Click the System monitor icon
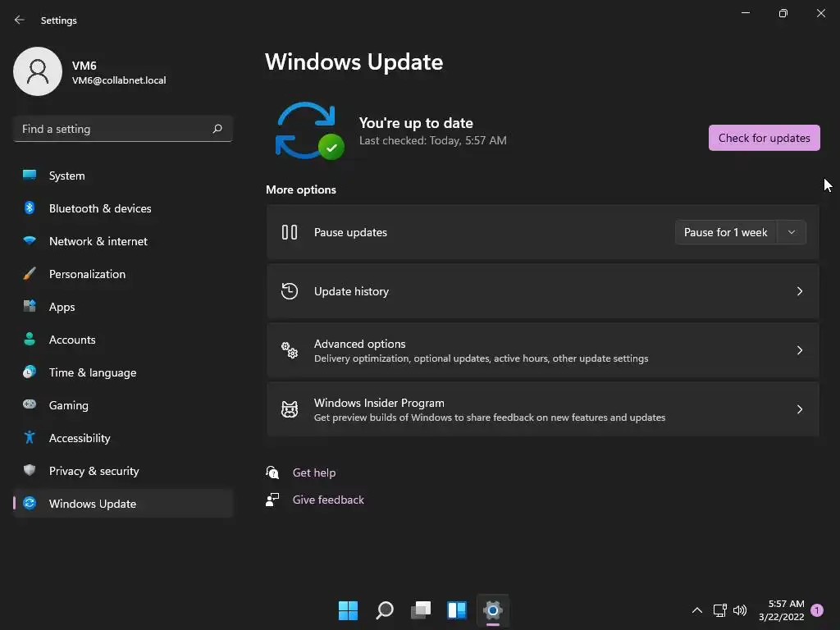This screenshot has width=840, height=630. point(30,175)
